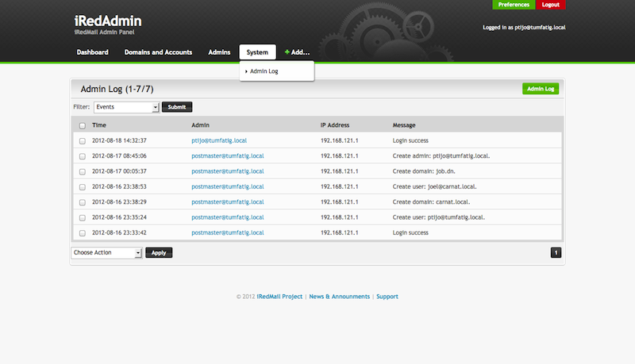635x364 pixels.
Task: Click timestamp 2012-08-16 23:38:53
Action: coord(120,187)
